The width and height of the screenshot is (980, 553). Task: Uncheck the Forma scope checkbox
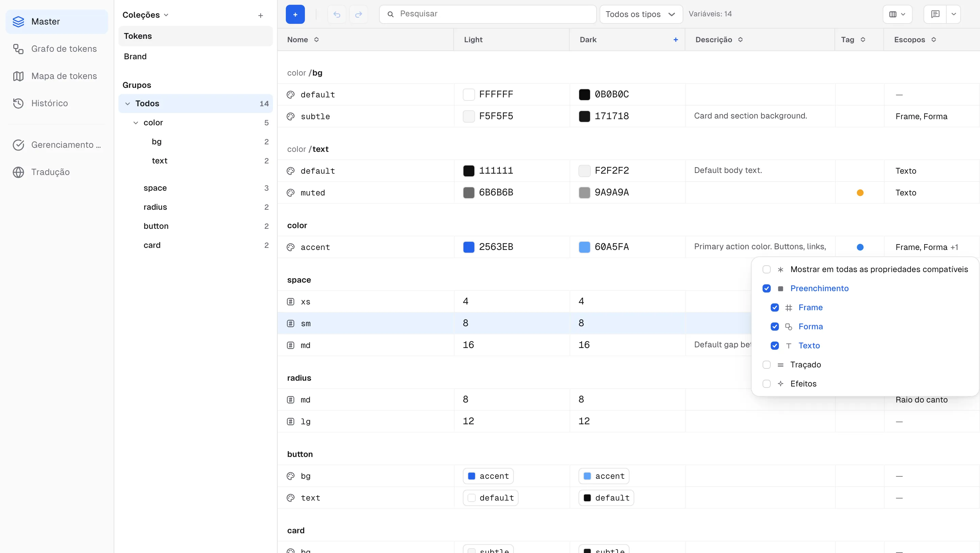point(774,327)
